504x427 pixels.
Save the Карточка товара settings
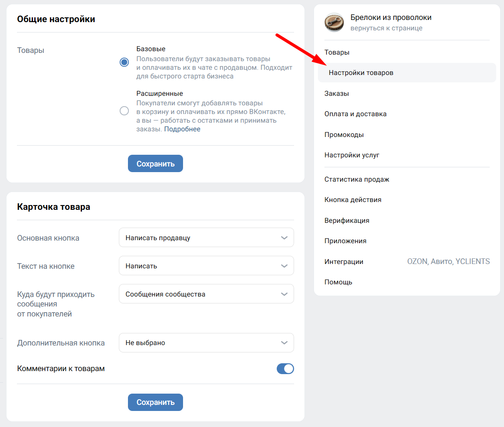155,402
